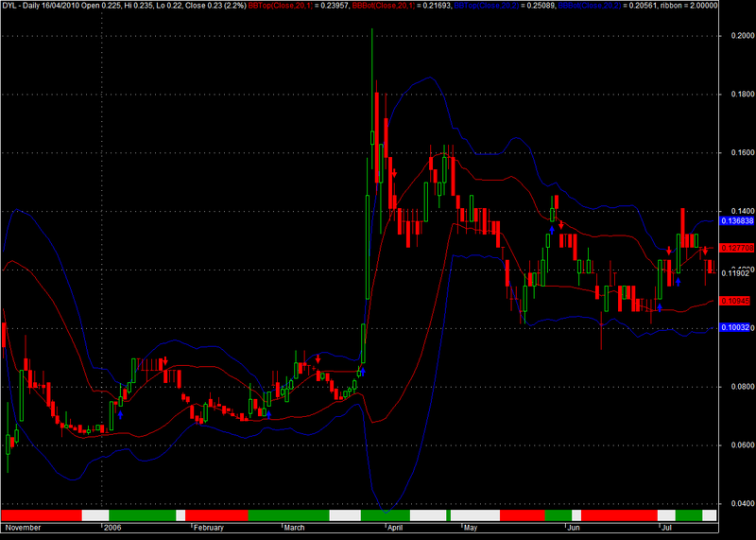The height and width of the screenshot is (540, 756).
Task: Click the April date axis label
Action: point(395,528)
